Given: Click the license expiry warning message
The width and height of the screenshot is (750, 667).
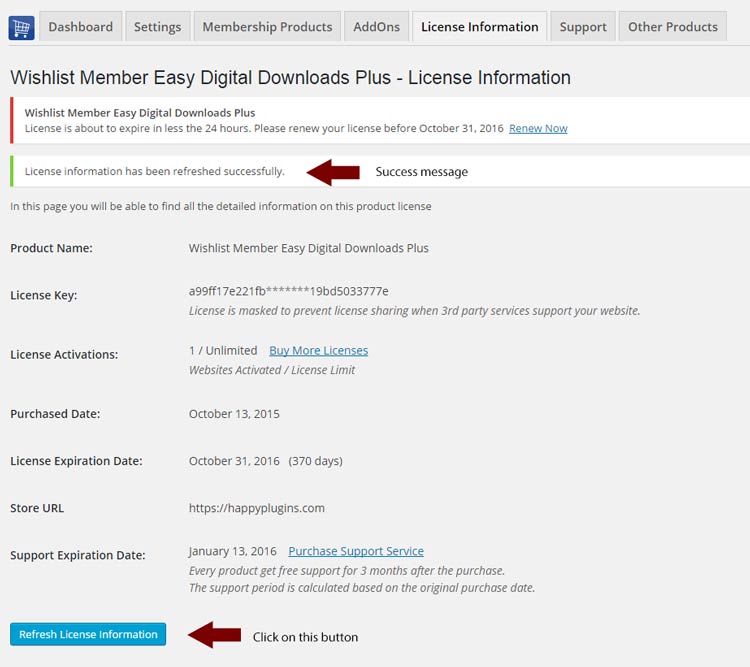Looking at the screenshot, I should pos(264,128).
